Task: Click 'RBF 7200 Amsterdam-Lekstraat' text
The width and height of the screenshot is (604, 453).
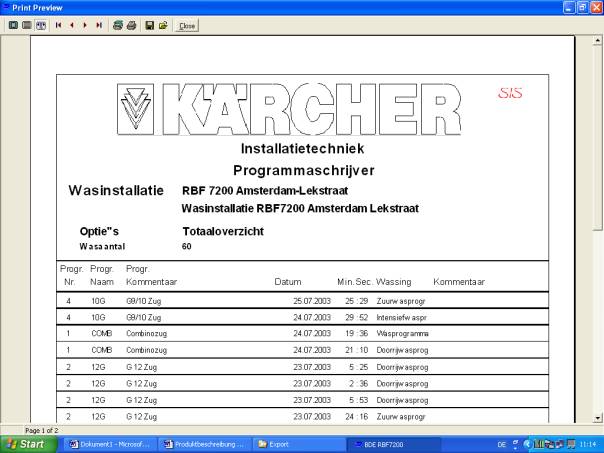Action: [265, 191]
